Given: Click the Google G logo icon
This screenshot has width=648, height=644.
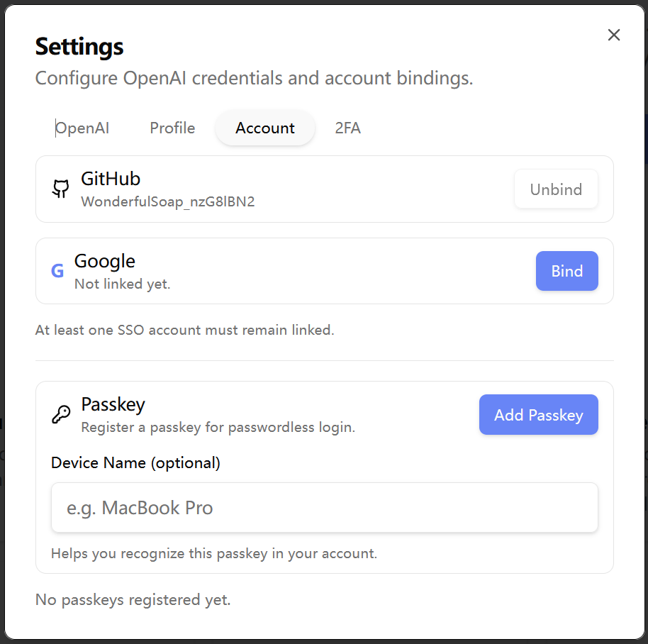Looking at the screenshot, I should point(57,271).
